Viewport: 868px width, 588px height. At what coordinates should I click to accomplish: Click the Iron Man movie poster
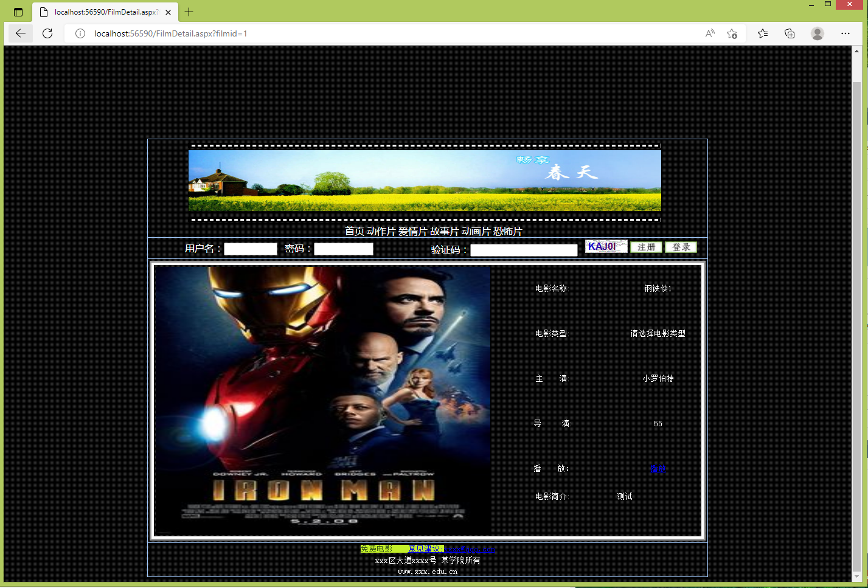tap(322, 401)
